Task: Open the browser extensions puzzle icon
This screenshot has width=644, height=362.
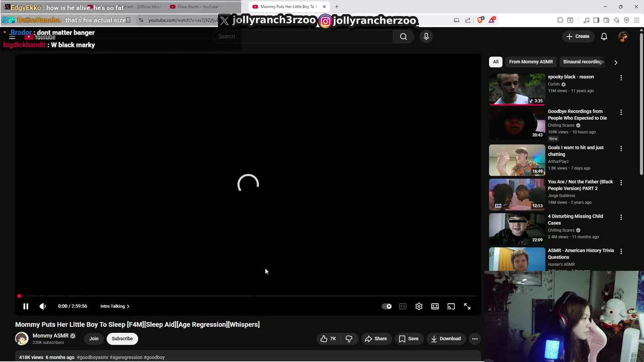Action: (560, 20)
